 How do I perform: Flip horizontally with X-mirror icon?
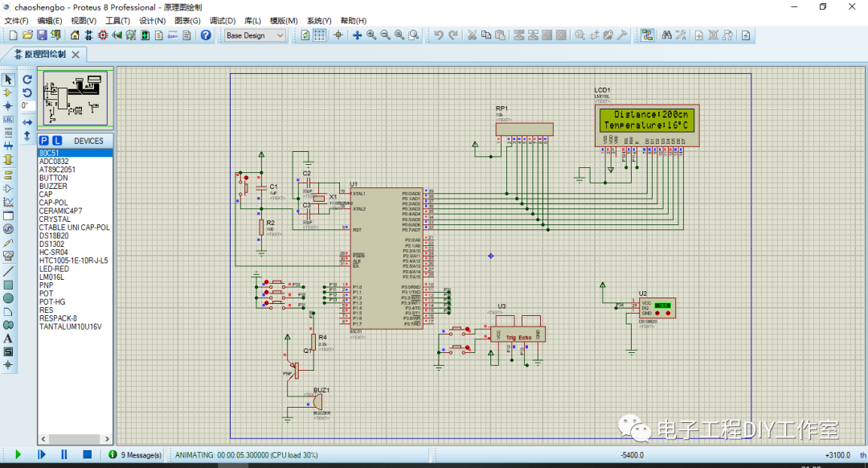coord(27,122)
